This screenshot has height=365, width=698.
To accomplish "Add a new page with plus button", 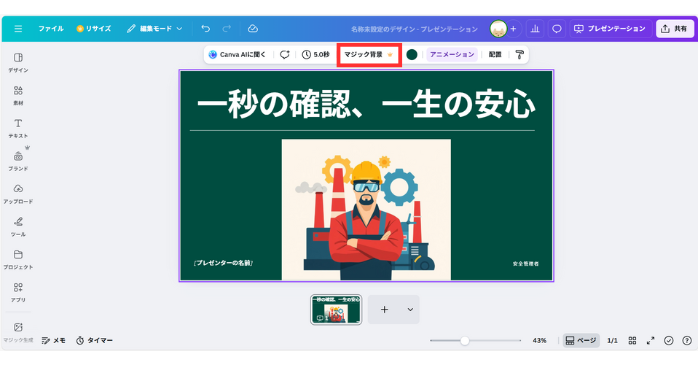I will (385, 309).
